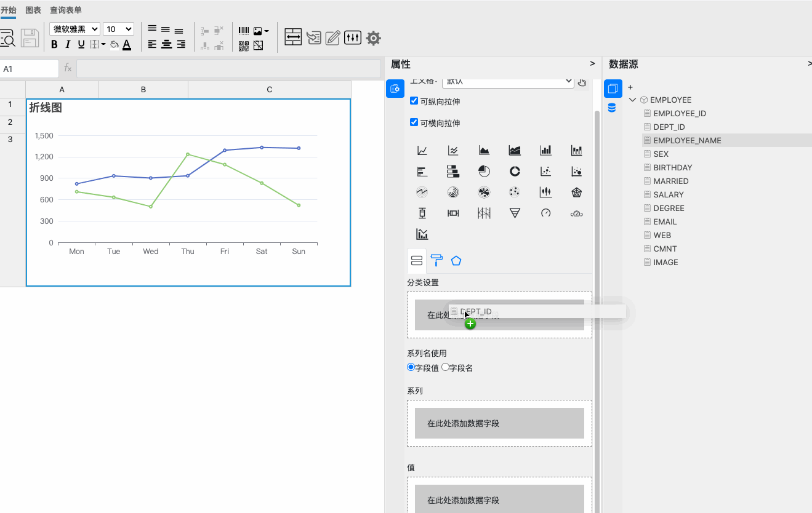This screenshot has height=513, width=812.
Task: Click the font color A swatch
Action: pyautogui.click(x=126, y=44)
